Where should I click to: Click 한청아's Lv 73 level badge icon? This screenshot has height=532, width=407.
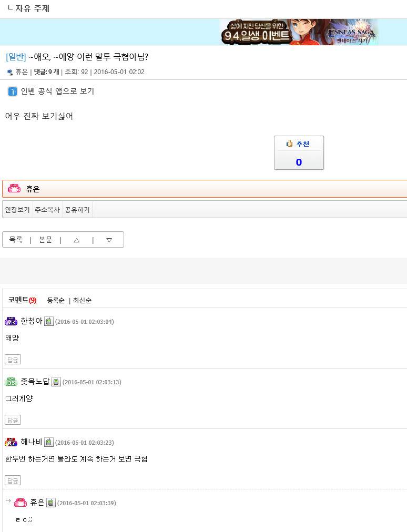11,321
